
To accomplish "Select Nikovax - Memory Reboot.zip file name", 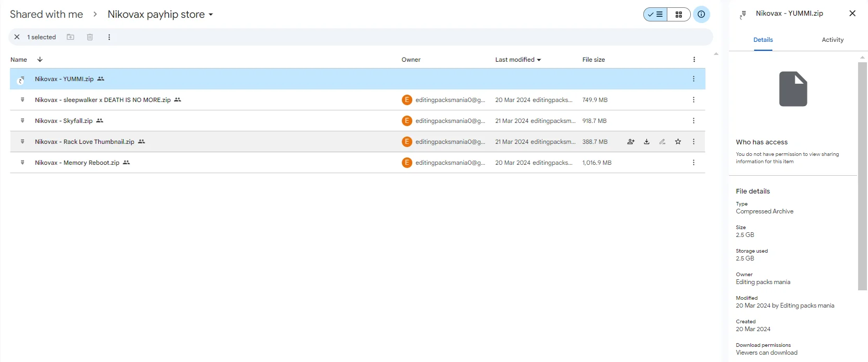I will (x=77, y=163).
